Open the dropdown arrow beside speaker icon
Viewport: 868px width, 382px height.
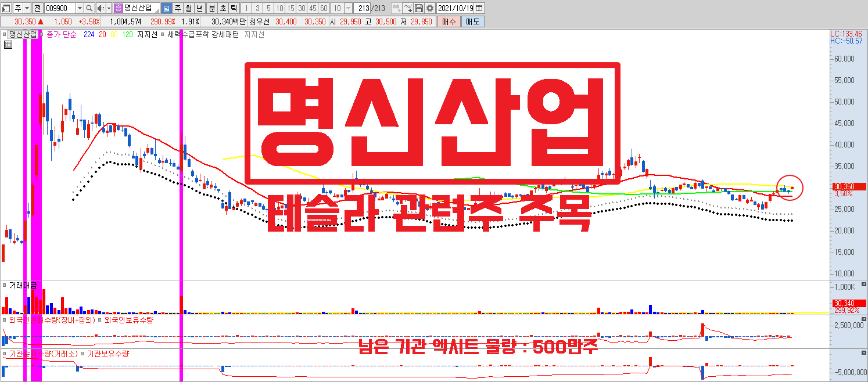click(x=109, y=9)
